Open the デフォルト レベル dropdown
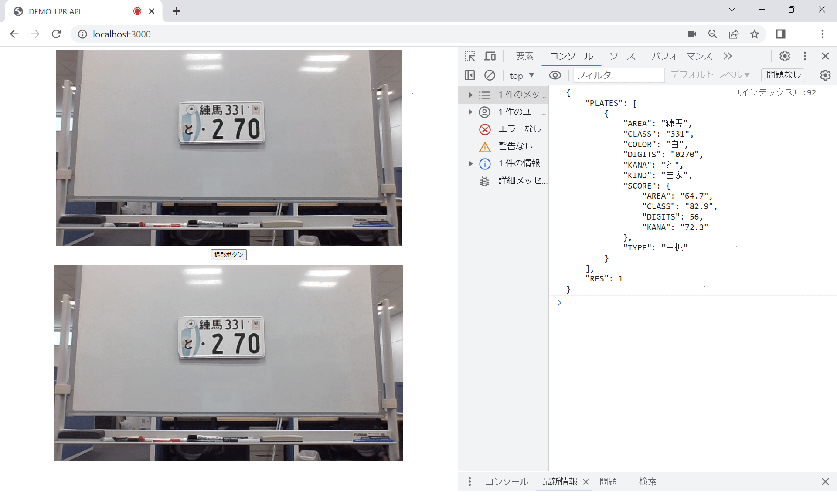This screenshot has height=504, width=837. click(x=709, y=75)
